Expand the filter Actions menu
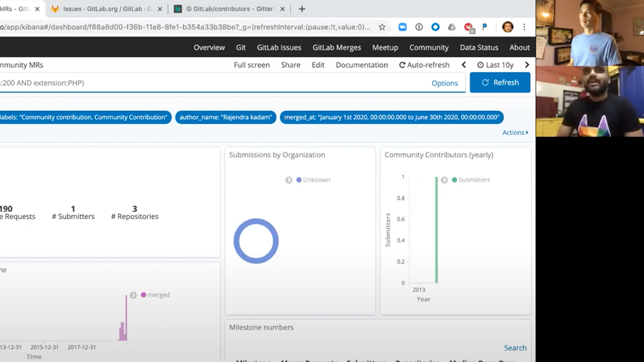 [515, 132]
